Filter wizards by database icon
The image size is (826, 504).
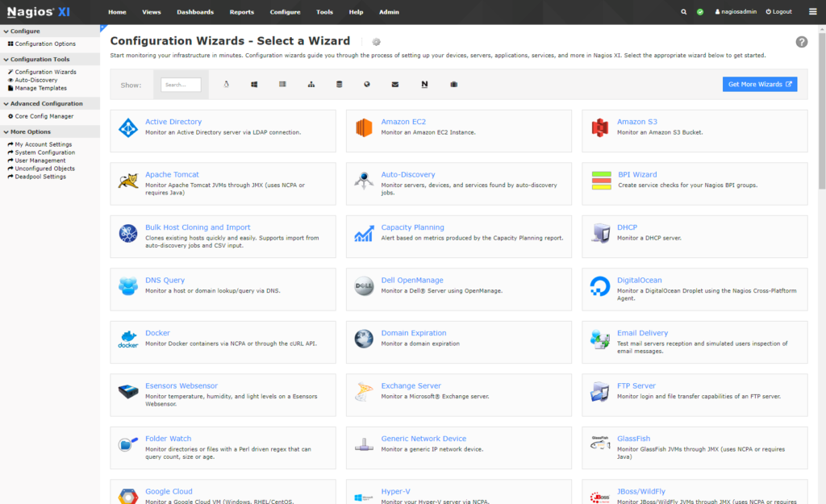click(x=340, y=84)
